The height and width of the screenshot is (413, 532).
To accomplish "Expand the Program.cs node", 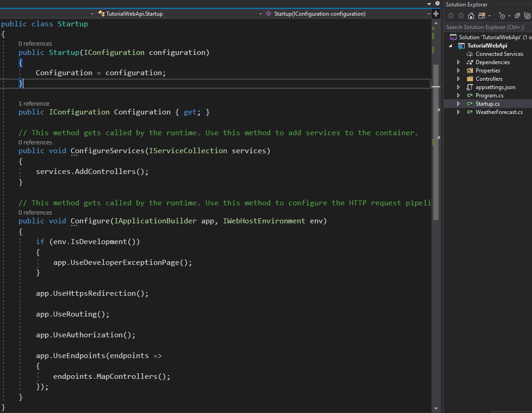I will [x=458, y=96].
